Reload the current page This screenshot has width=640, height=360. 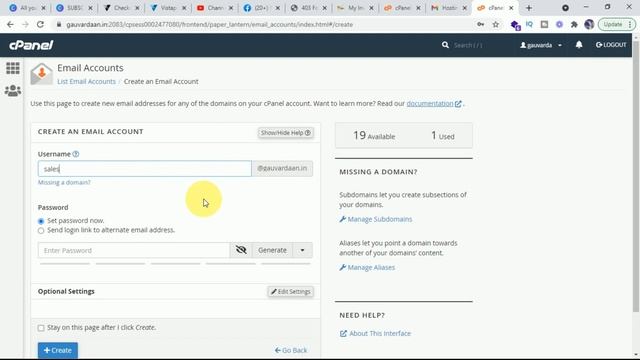click(40, 24)
